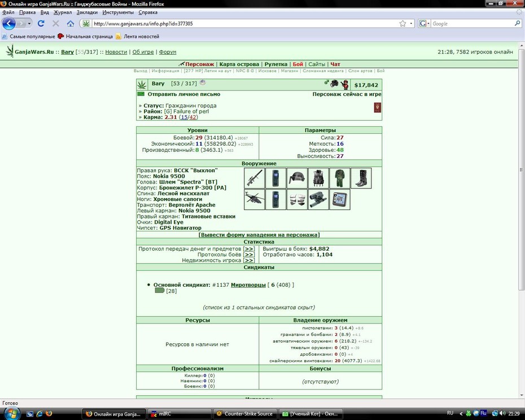This screenshot has width=525, height=420.
Task: Open the Миротворцы syndicate link
Action: click(x=248, y=285)
